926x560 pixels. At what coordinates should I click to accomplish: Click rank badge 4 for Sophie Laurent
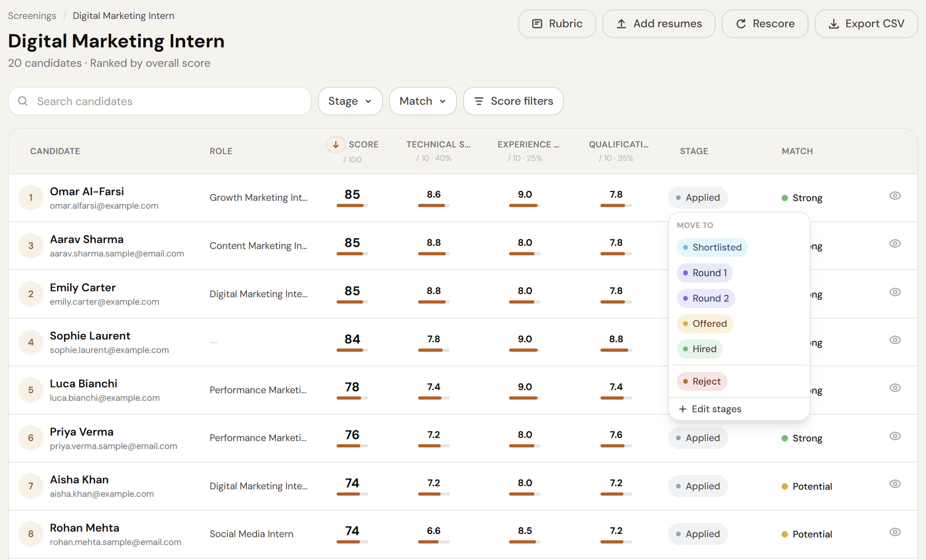click(x=31, y=342)
